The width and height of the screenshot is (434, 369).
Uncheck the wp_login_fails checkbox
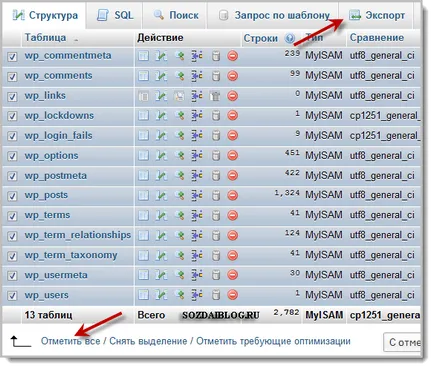[x=12, y=136]
